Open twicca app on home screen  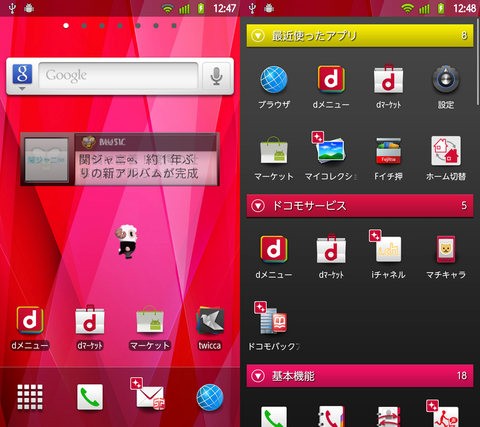pyautogui.click(x=210, y=328)
